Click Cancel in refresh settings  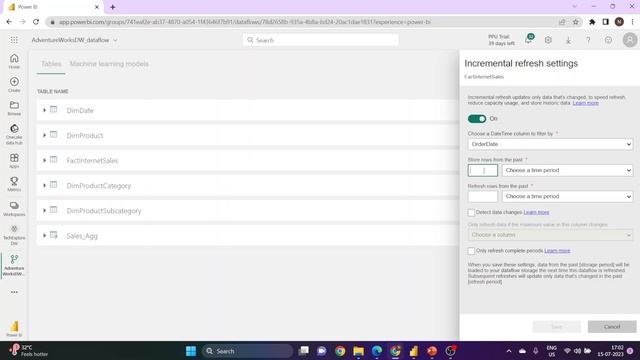coord(612,327)
